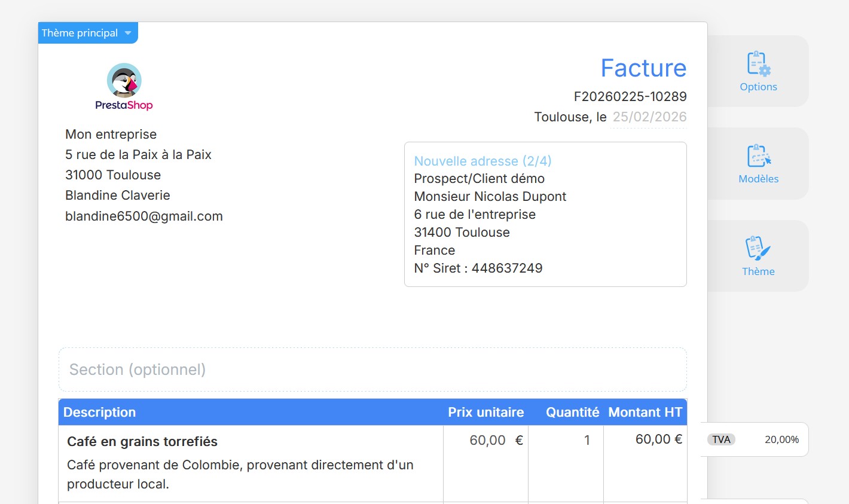
Task: Click the Facture document title
Action: coord(643,68)
